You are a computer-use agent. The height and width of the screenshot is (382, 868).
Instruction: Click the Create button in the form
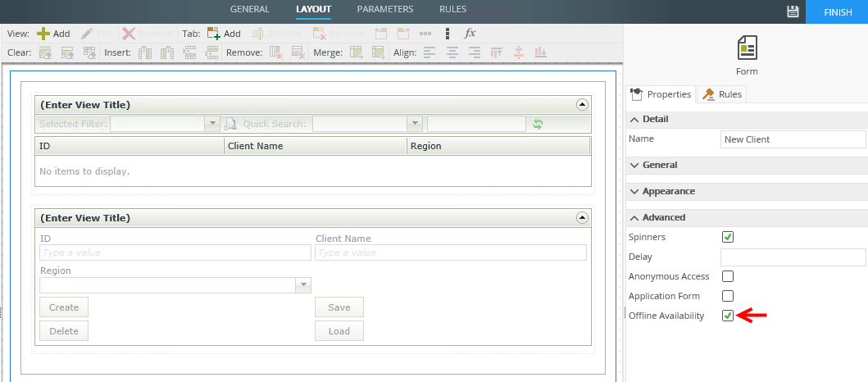64,307
